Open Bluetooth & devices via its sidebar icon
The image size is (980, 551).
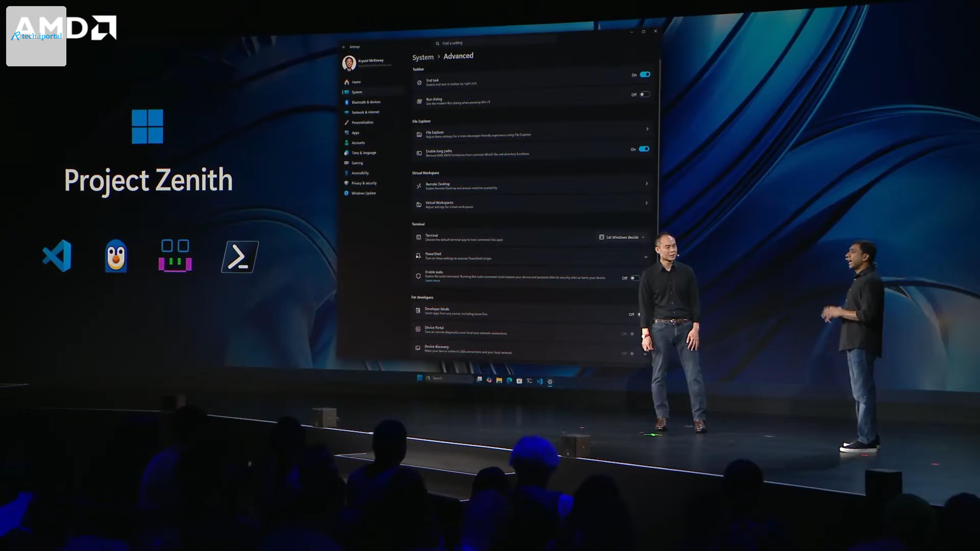(x=347, y=102)
